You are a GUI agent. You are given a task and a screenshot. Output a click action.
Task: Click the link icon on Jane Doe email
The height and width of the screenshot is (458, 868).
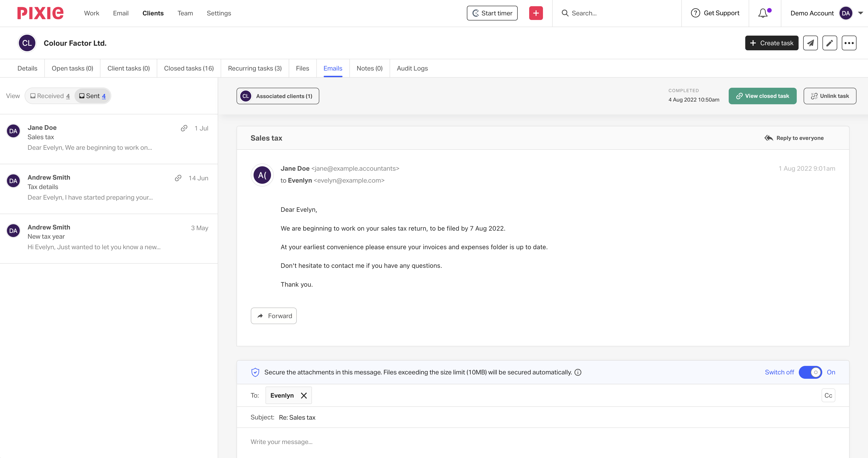[x=184, y=128]
